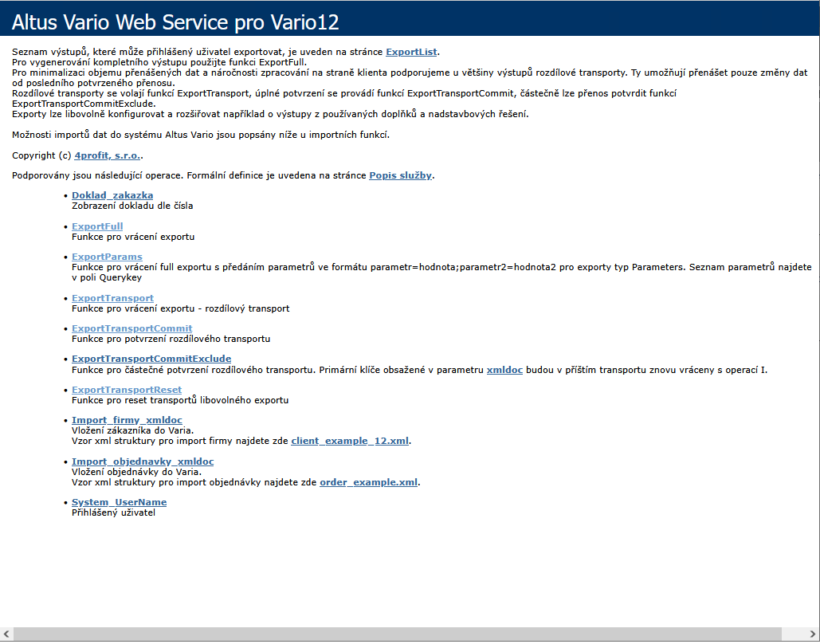The width and height of the screenshot is (820, 644).
Task: Open the ExportTransportCommit link
Action: tap(131, 328)
